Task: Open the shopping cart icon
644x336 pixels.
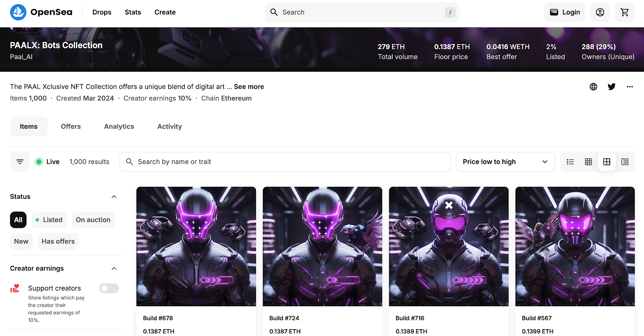Action: click(625, 12)
